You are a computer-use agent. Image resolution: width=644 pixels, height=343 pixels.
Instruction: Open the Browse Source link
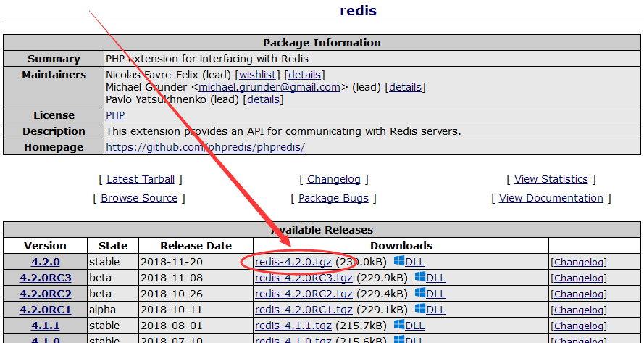(139, 198)
